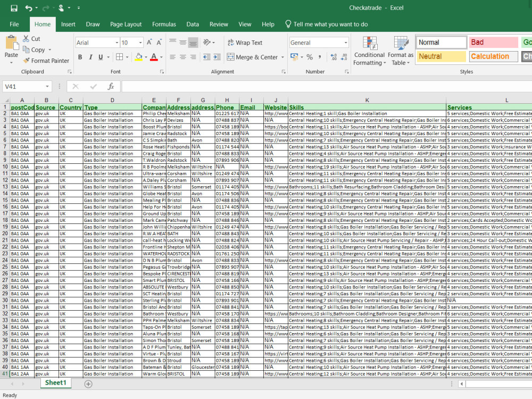Align text left in cells
The image size is (532, 399).
tap(173, 57)
